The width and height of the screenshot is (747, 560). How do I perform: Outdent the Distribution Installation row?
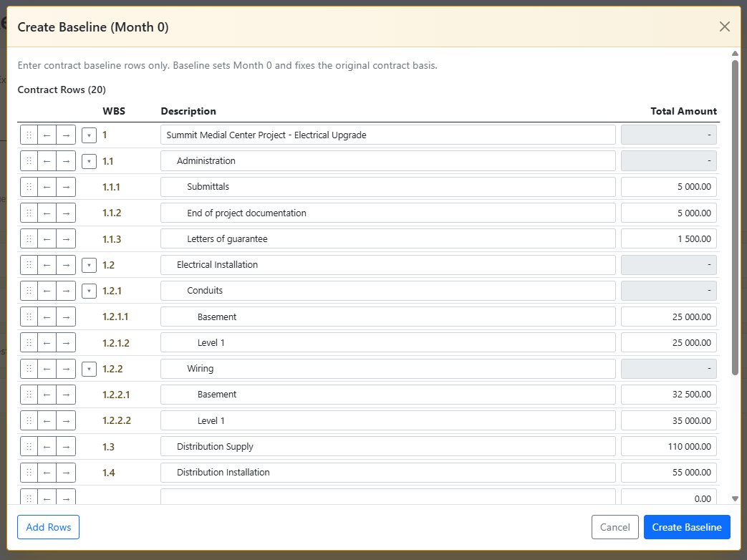(47, 473)
